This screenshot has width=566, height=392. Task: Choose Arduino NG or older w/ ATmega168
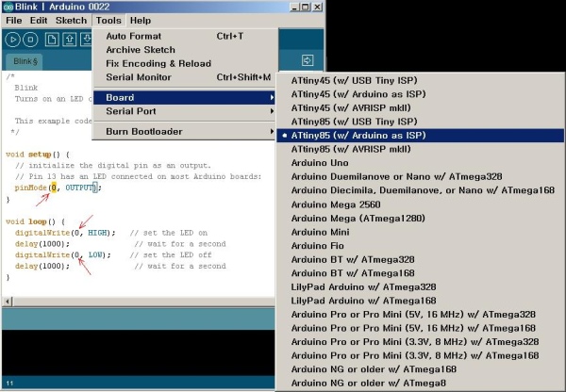coord(420,369)
